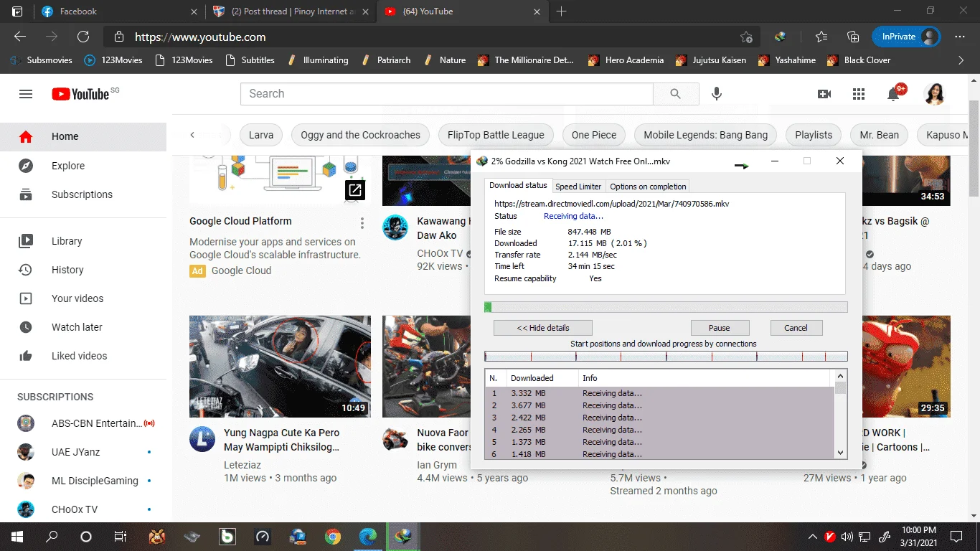The image size is (980, 551).
Task: Open Edge Settings and more menu
Action: 960,37
